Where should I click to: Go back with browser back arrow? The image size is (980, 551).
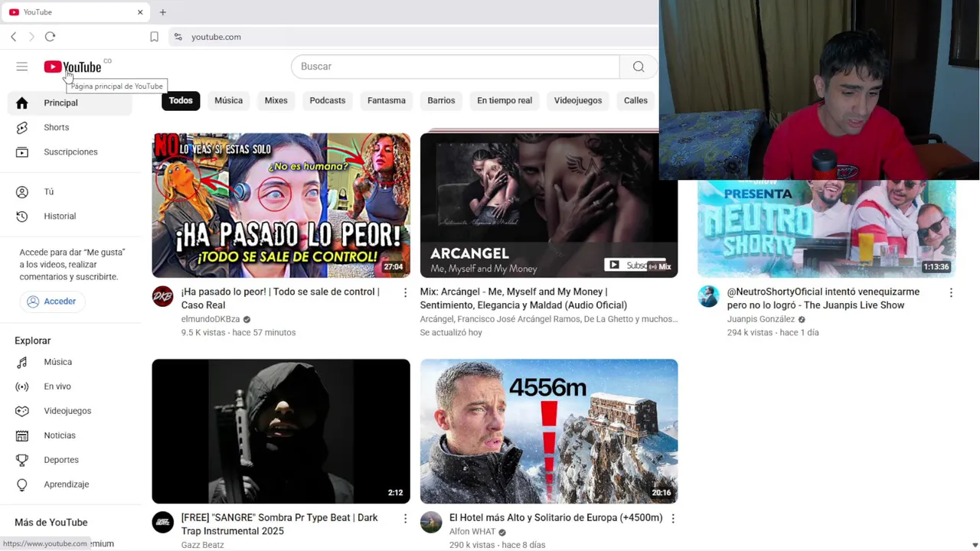pos(13,37)
